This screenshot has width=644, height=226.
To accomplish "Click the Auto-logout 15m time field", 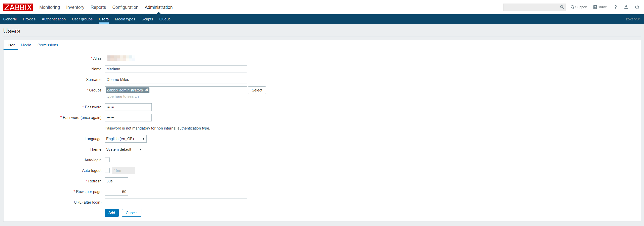I will 124,171.
